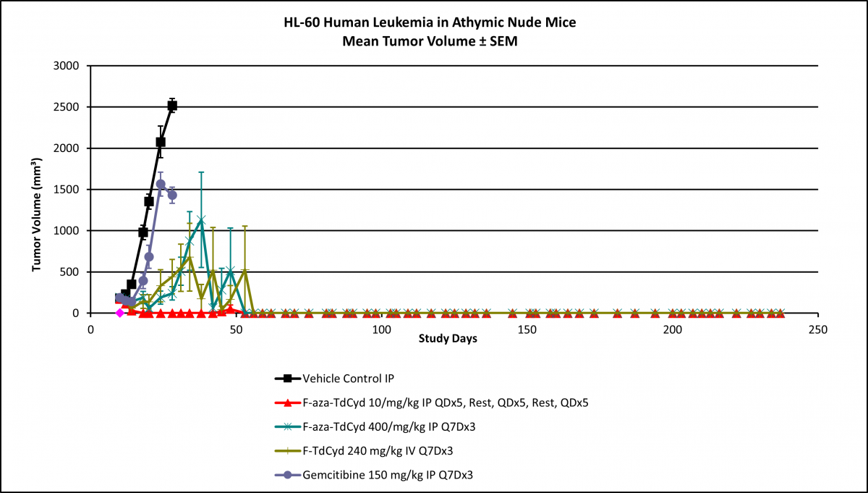The height and width of the screenshot is (493, 868).
Task: Select the Gemcitibine peak data point
Action: 161,184
